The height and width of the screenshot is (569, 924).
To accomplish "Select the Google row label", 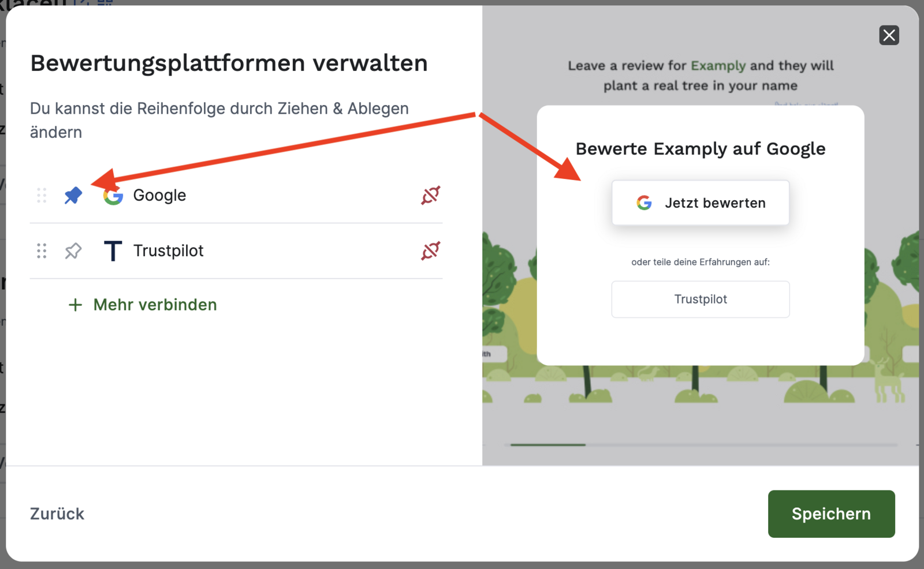I will (x=160, y=196).
